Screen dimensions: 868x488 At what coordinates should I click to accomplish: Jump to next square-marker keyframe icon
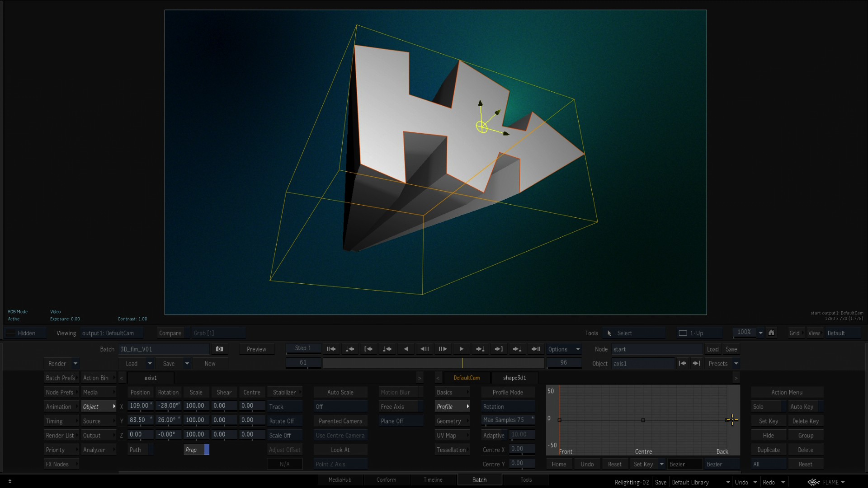coord(480,349)
